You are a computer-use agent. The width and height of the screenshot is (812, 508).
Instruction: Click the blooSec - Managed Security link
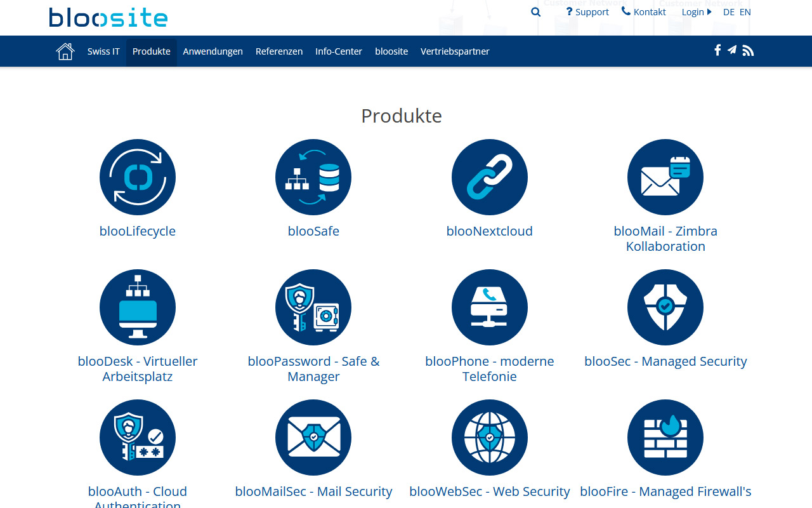point(665,361)
